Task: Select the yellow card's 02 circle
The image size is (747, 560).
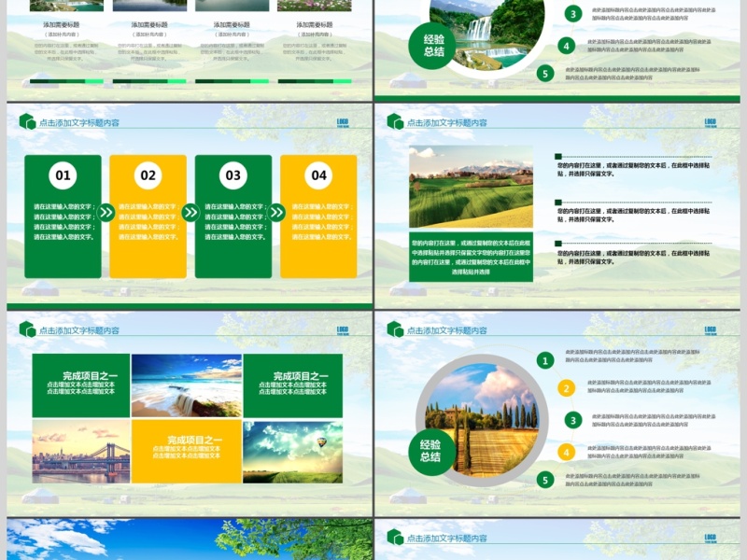Action: tap(148, 175)
